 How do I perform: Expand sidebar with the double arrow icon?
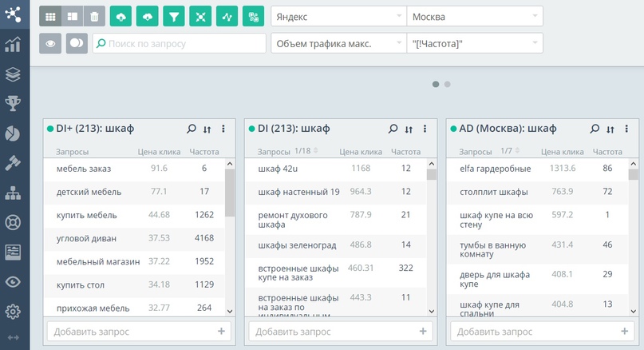pyautogui.click(x=13, y=338)
